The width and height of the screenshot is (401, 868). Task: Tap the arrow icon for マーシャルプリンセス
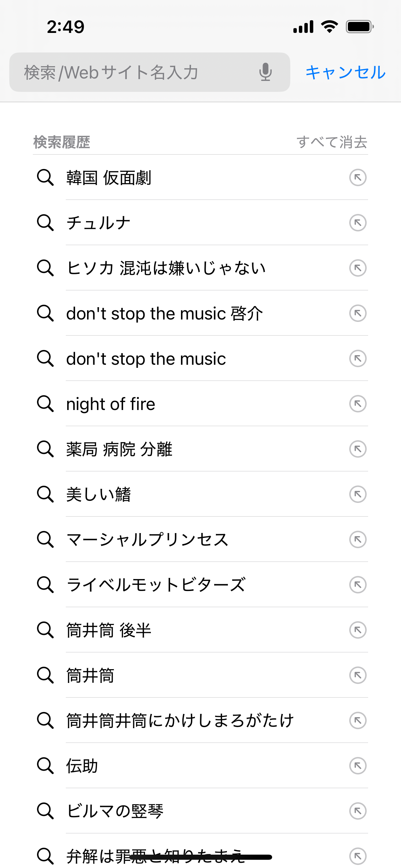(358, 540)
